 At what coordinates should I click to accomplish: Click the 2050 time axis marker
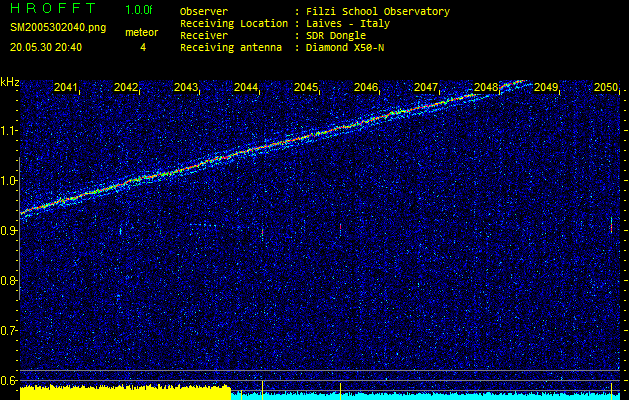(605, 87)
